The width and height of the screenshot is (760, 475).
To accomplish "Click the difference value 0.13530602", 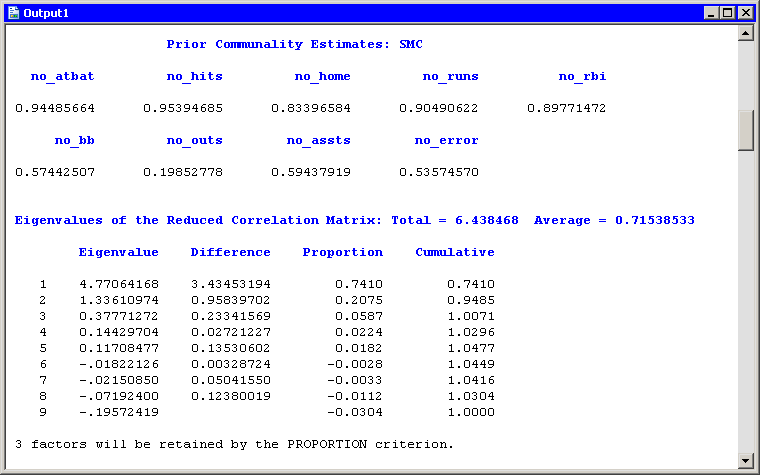I will pos(231,348).
